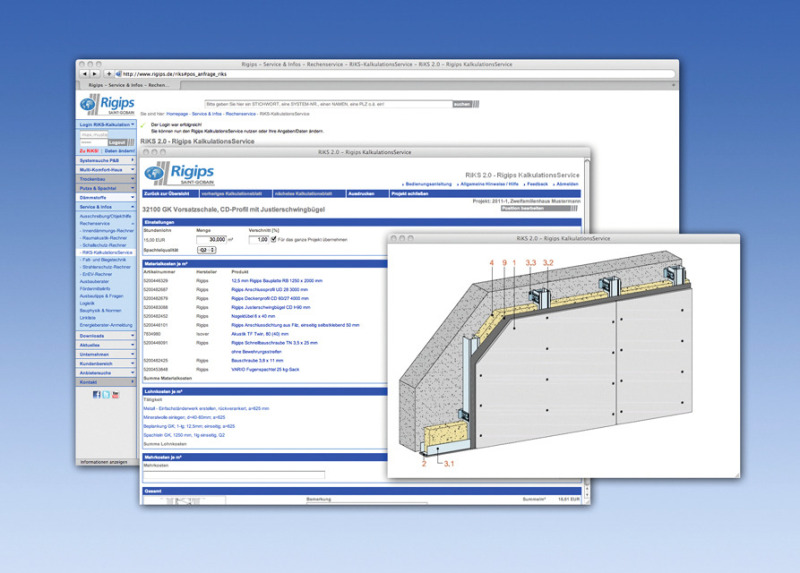Viewport: 800px width, 573px height.
Task: Click the Abmelden link
Action: tap(567, 184)
